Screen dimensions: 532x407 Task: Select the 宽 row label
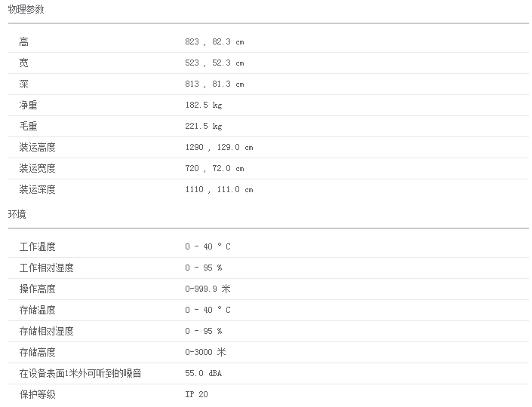tap(24, 63)
